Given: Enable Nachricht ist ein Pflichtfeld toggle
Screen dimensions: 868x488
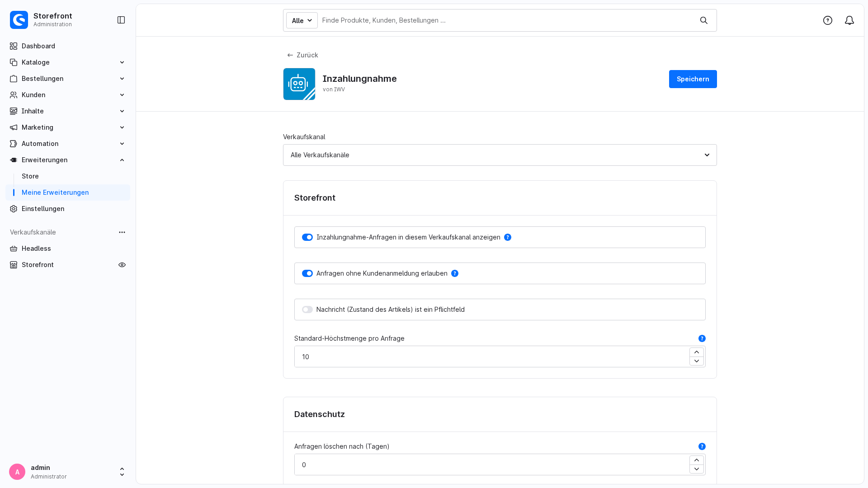Looking at the screenshot, I should [307, 310].
